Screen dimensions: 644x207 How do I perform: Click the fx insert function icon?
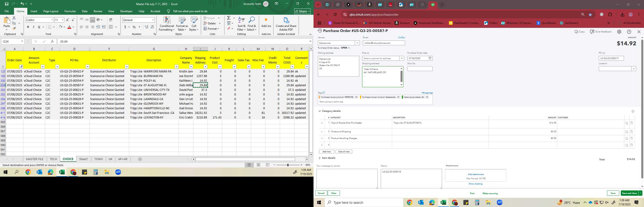coord(52,41)
